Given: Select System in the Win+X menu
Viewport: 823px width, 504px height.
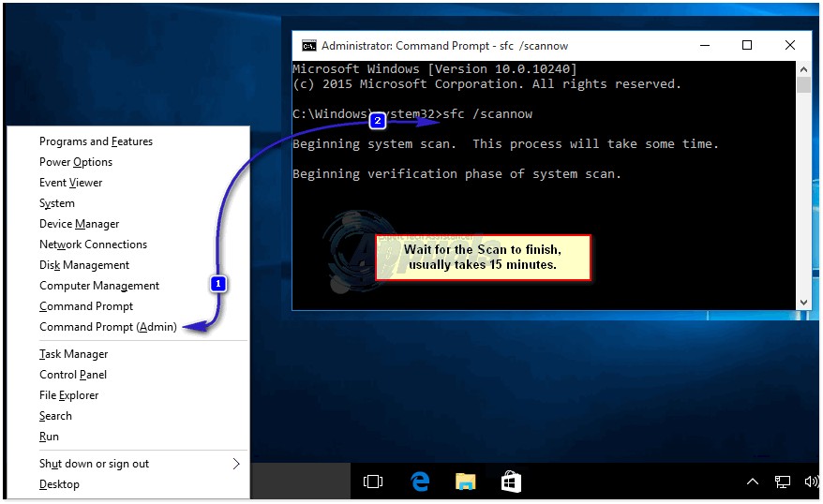Looking at the screenshot, I should pyautogui.click(x=56, y=203).
